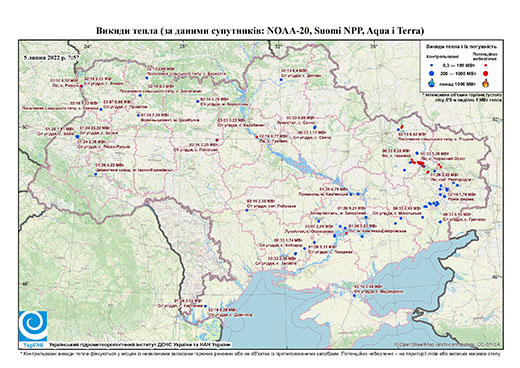This screenshot has height=368, width=520.
Task: Click the 'С/г угіддя, с. Рава-Руська' label
Action: coord(103,147)
